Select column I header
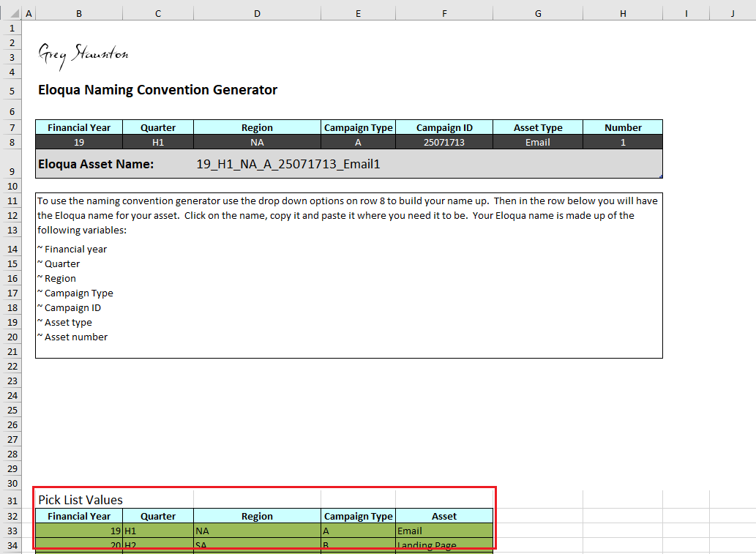The height and width of the screenshot is (554, 756). point(686,13)
